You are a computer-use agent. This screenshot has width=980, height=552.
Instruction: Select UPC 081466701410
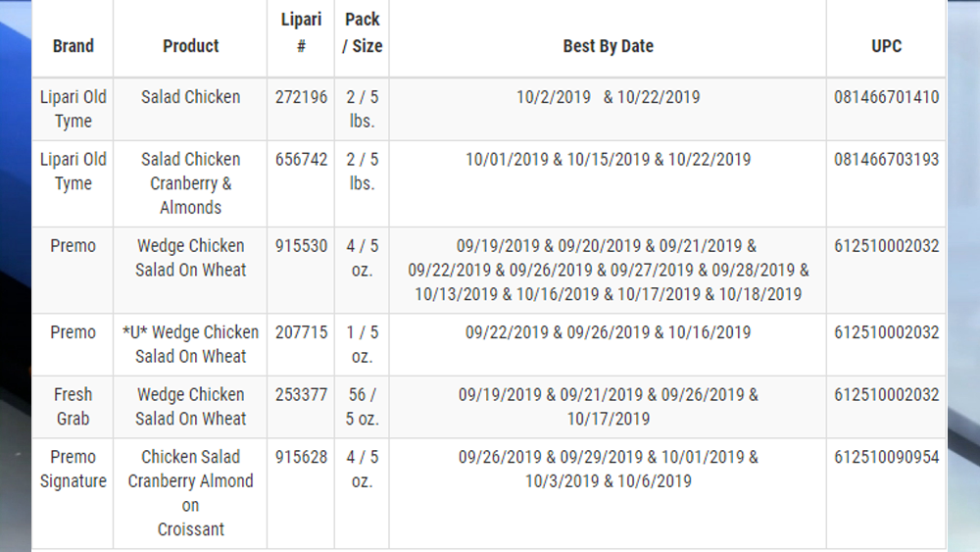886,97
